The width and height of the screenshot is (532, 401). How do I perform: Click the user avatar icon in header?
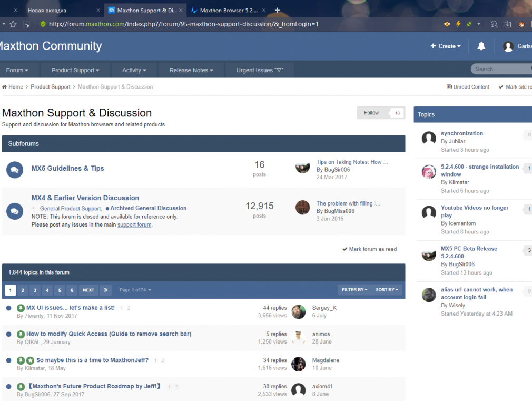[x=508, y=46]
